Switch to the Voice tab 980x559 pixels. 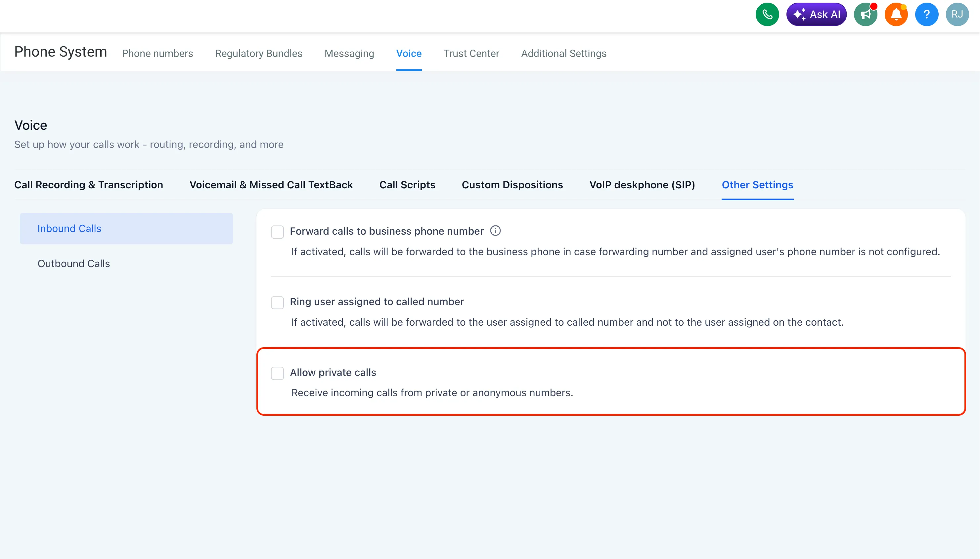pyautogui.click(x=409, y=53)
